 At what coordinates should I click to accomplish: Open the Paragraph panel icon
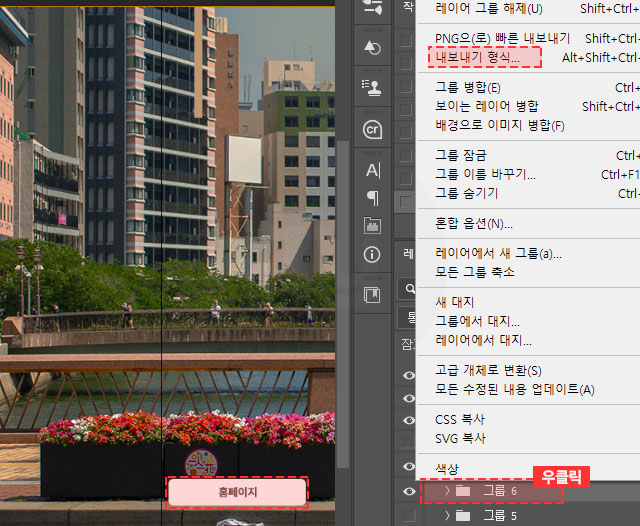tap(373, 198)
